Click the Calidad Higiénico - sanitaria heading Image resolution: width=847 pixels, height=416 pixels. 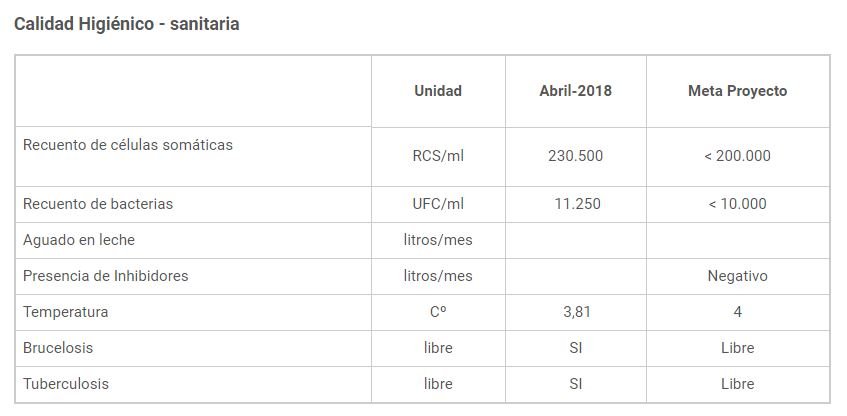pos(126,23)
